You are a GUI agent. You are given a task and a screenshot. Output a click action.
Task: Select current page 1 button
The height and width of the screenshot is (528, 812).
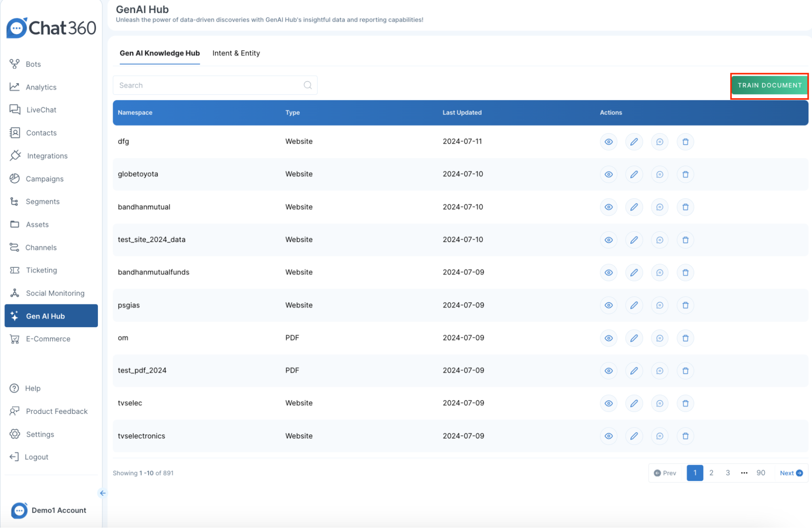coord(695,473)
